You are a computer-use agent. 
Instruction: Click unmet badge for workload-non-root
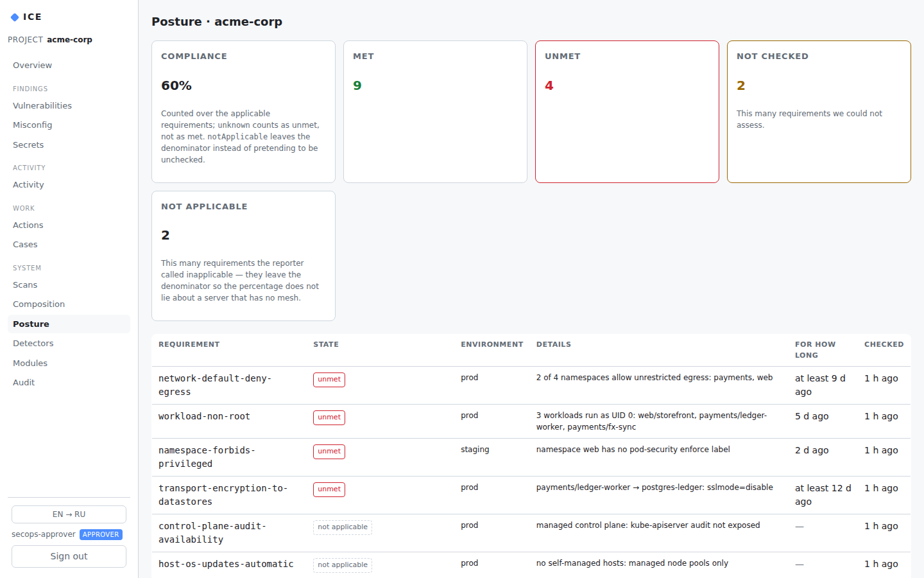click(x=329, y=417)
